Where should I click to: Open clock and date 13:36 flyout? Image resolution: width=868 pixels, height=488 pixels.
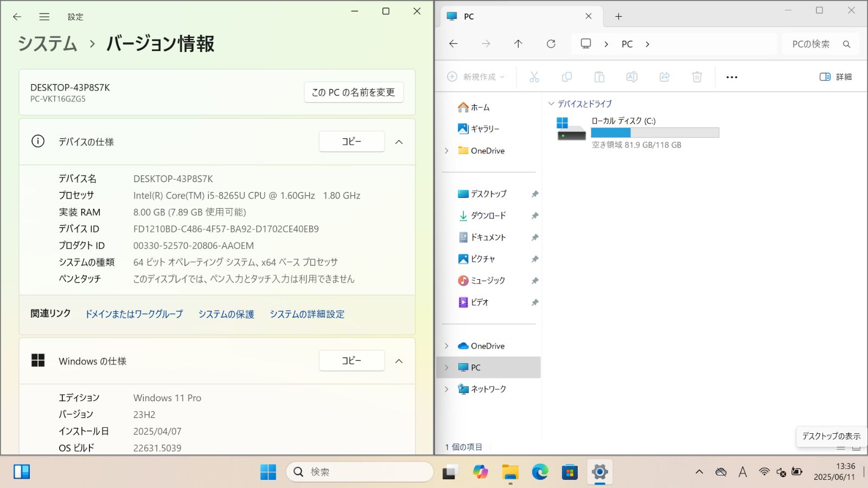click(x=834, y=472)
